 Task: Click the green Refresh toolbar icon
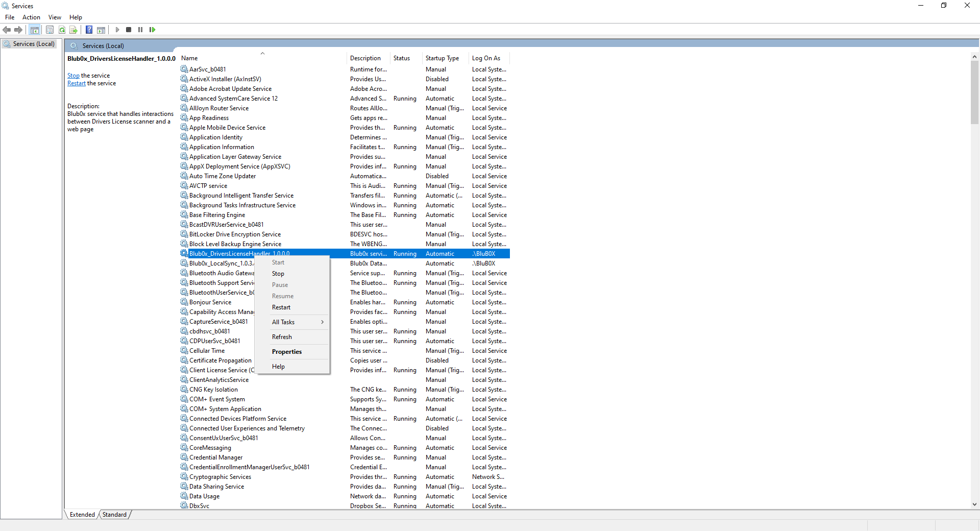point(62,30)
